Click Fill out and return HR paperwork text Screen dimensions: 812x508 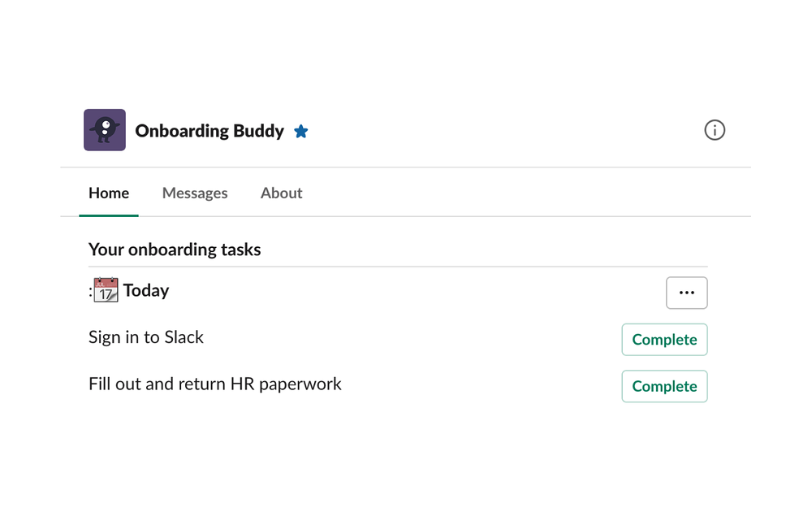pyautogui.click(x=215, y=384)
